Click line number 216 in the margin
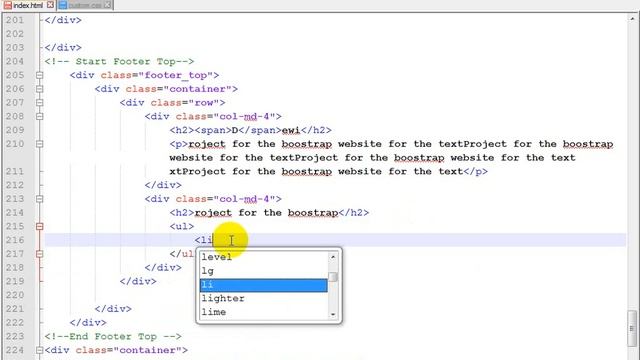 point(15,240)
